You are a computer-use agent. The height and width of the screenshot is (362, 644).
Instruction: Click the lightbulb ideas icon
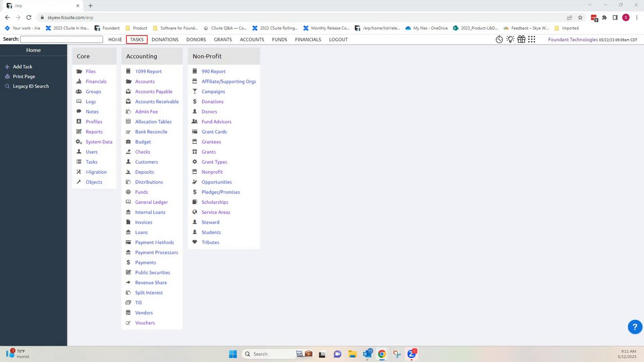tap(510, 39)
